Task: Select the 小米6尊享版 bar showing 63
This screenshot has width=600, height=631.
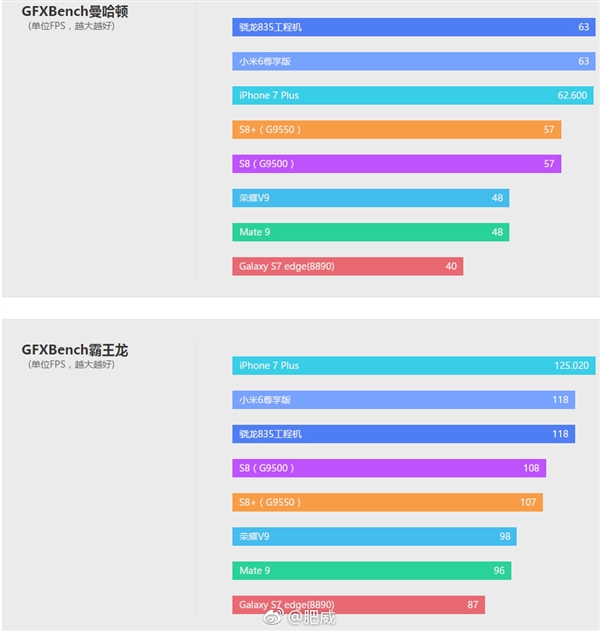Action: pos(413,61)
